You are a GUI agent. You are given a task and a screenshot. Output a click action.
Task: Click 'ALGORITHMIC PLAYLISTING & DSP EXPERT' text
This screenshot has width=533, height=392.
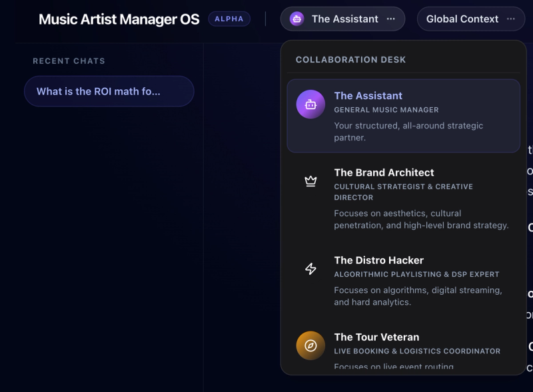pyautogui.click(x=416, y=274)
